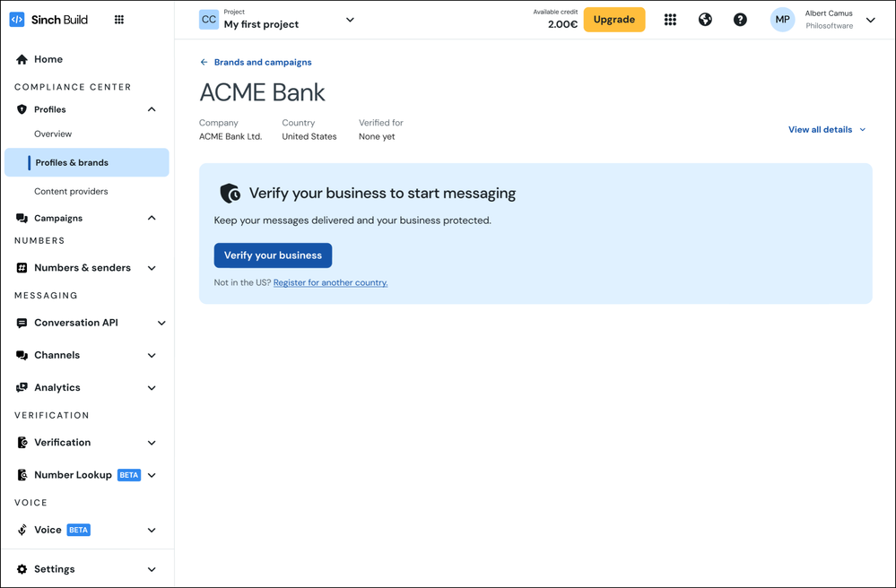Viewport: 896px width, 588px height.
Task: Click the Numbers & senders hash icon
Action: [22, 268]
